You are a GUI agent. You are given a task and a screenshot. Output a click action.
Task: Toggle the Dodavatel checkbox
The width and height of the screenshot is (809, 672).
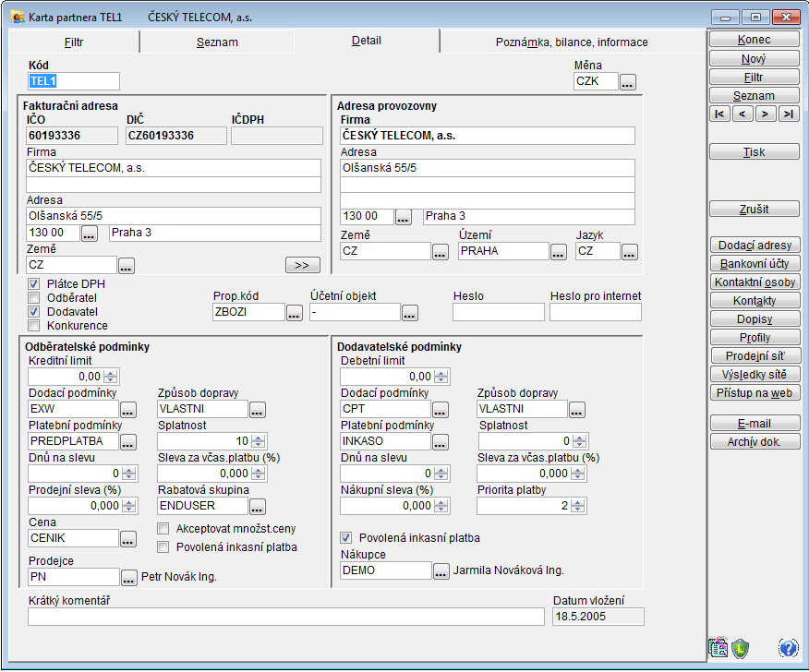tap(34, 312)
